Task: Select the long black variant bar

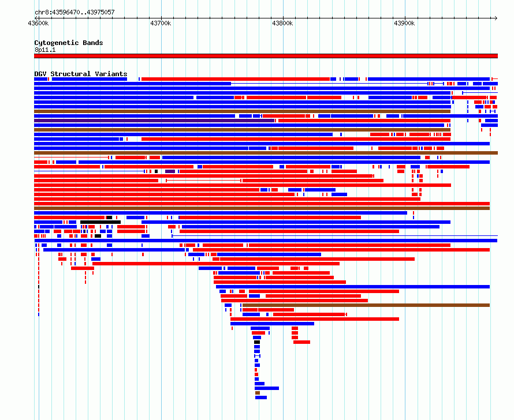Action: click(x=100, y=222)
